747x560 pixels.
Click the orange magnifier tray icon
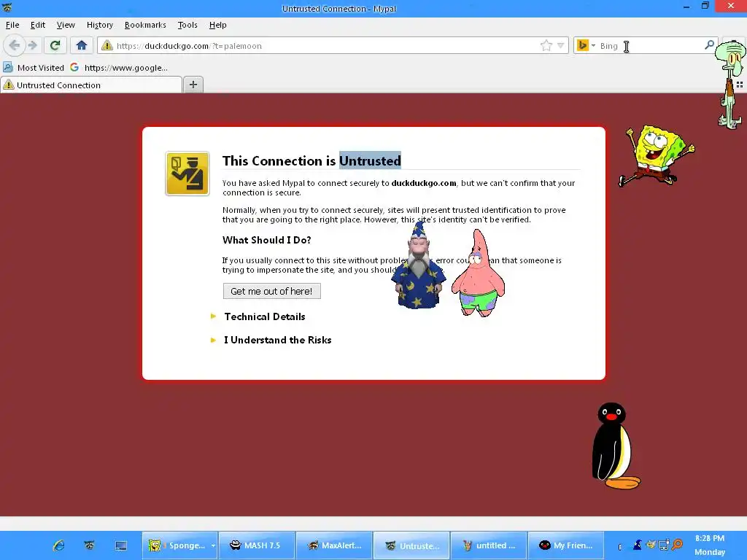(x=677, y=544)
